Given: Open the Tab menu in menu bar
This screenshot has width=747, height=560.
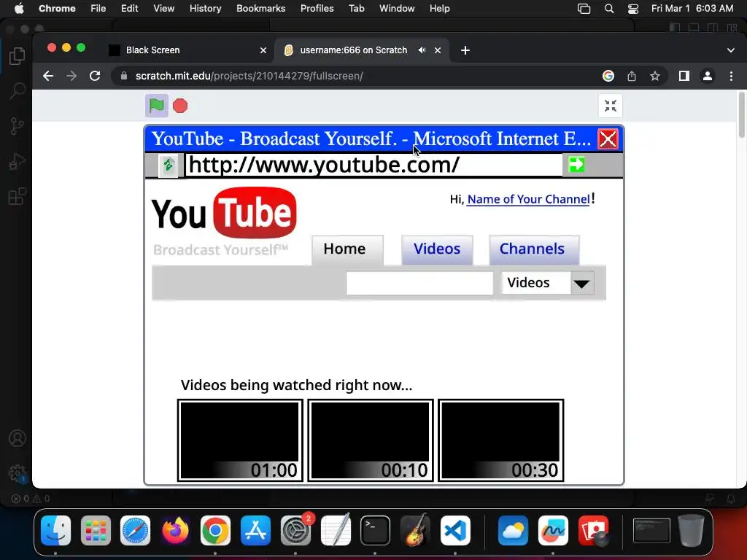Looking at the screenshot, I should (x=356, y=9).
